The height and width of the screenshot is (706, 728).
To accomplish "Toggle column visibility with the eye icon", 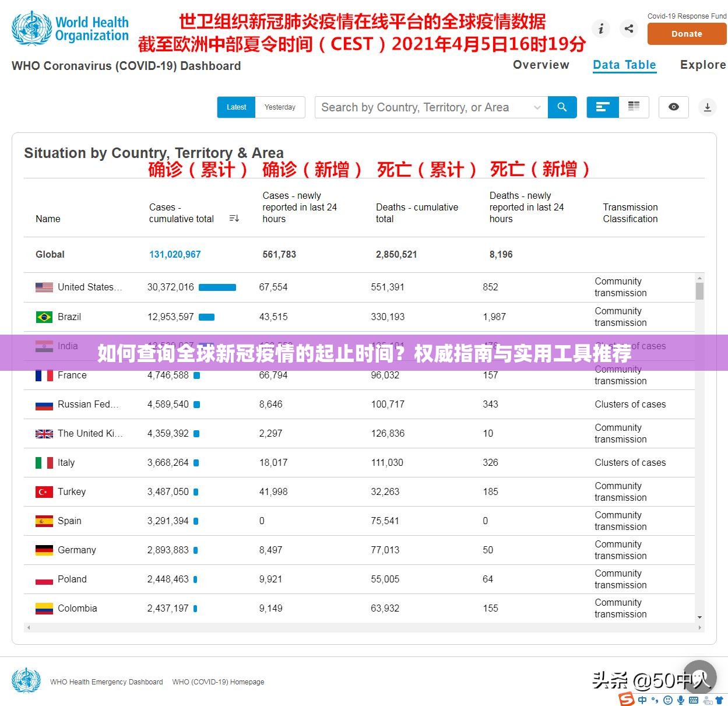I will click(x=674, y=107).
